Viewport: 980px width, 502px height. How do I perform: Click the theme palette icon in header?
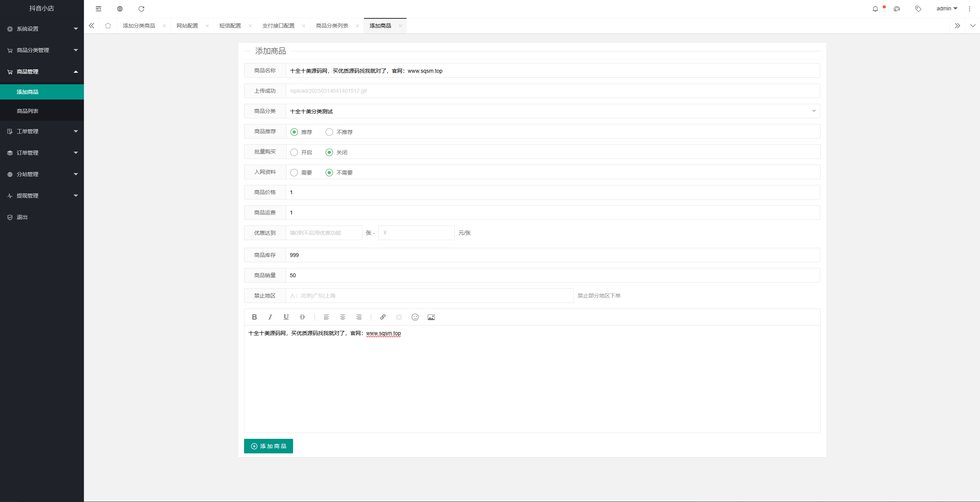[896, 9]
